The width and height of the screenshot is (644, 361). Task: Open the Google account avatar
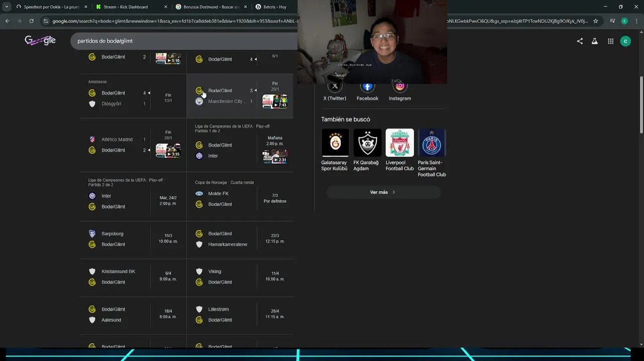tap(625, 41)
